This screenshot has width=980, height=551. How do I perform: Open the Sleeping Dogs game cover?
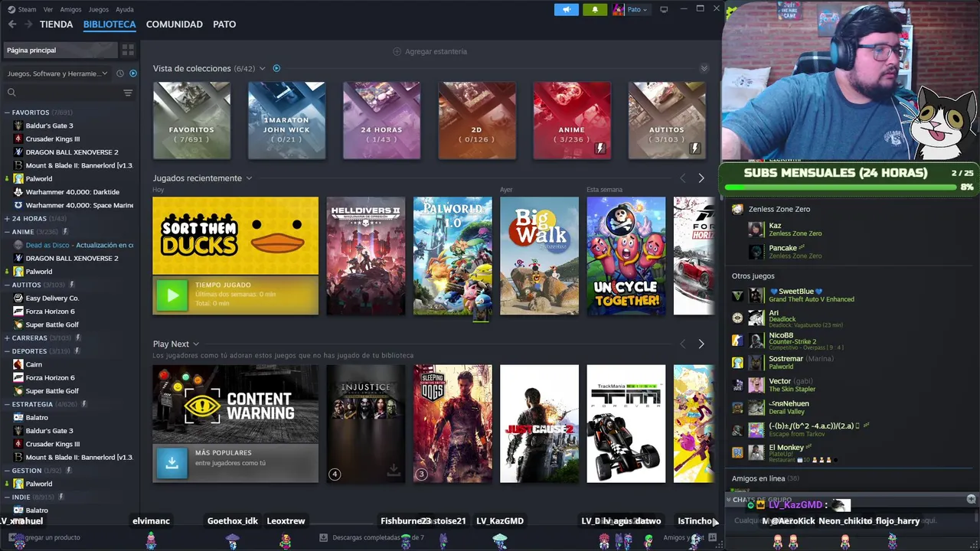(452, 424)
